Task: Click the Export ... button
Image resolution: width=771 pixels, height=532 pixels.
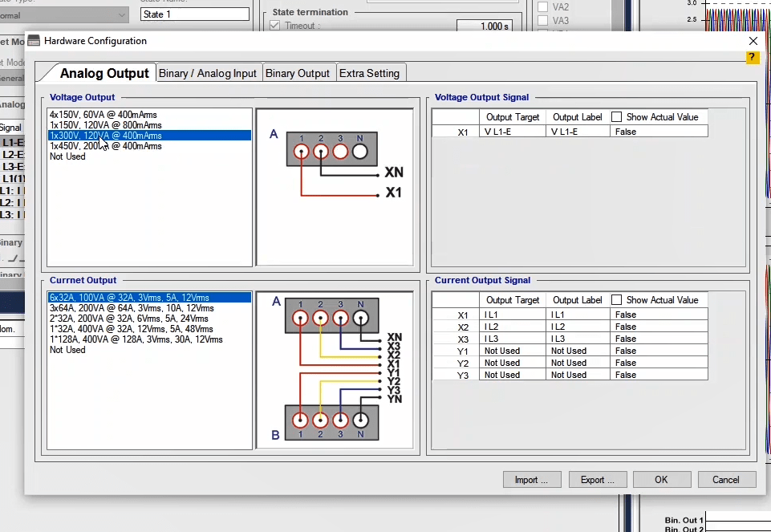Action: click(598, 480)
